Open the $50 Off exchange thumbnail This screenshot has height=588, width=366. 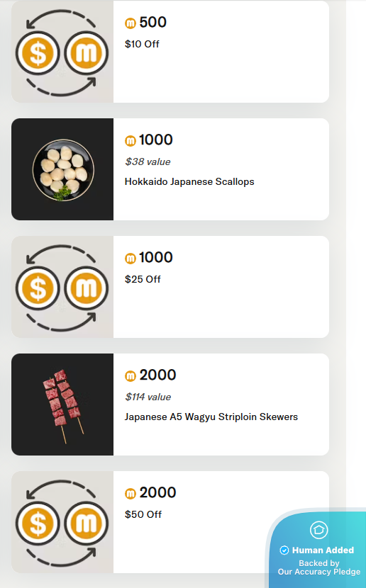pos(62,522)
